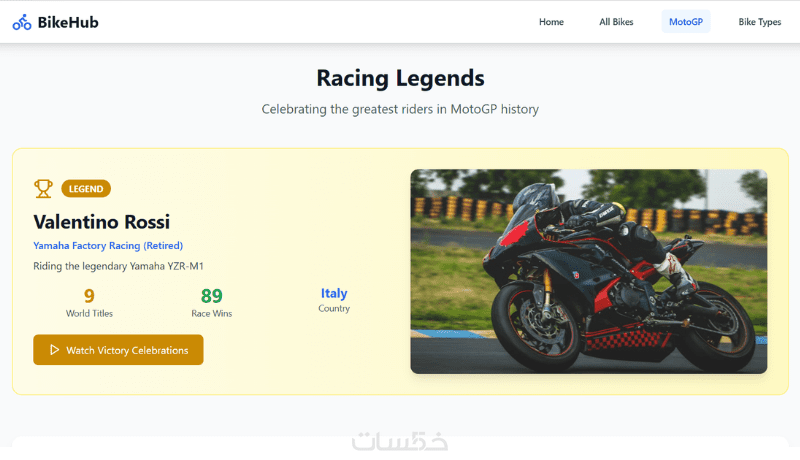Select the MotoGP nav tab
The image size is (800, 460).
(686, 22)
